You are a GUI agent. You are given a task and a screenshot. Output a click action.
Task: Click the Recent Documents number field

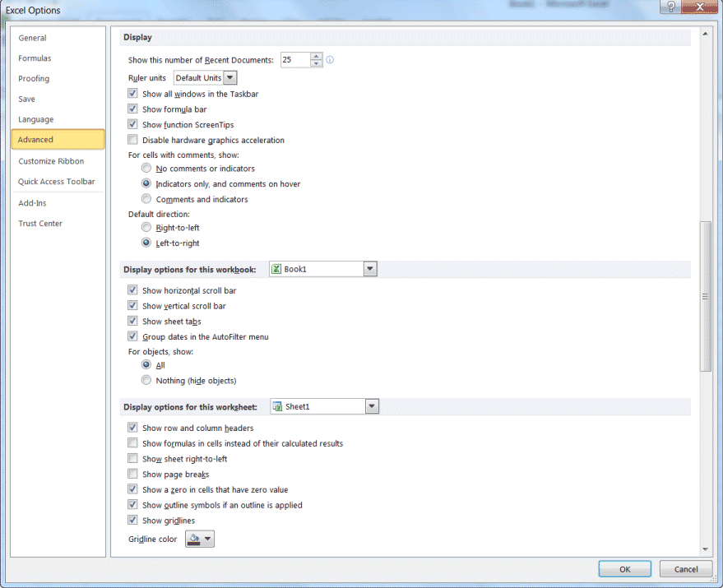tap(295, 60)
